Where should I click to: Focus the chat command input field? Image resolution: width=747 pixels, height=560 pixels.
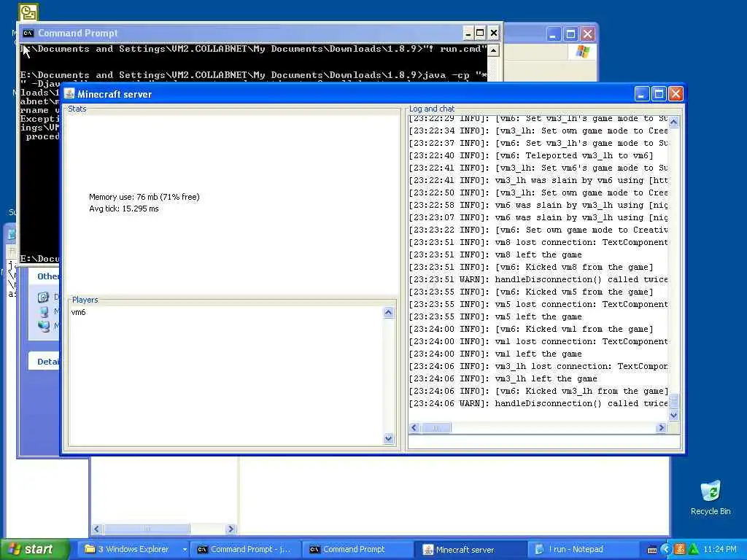tap(544, 442)
